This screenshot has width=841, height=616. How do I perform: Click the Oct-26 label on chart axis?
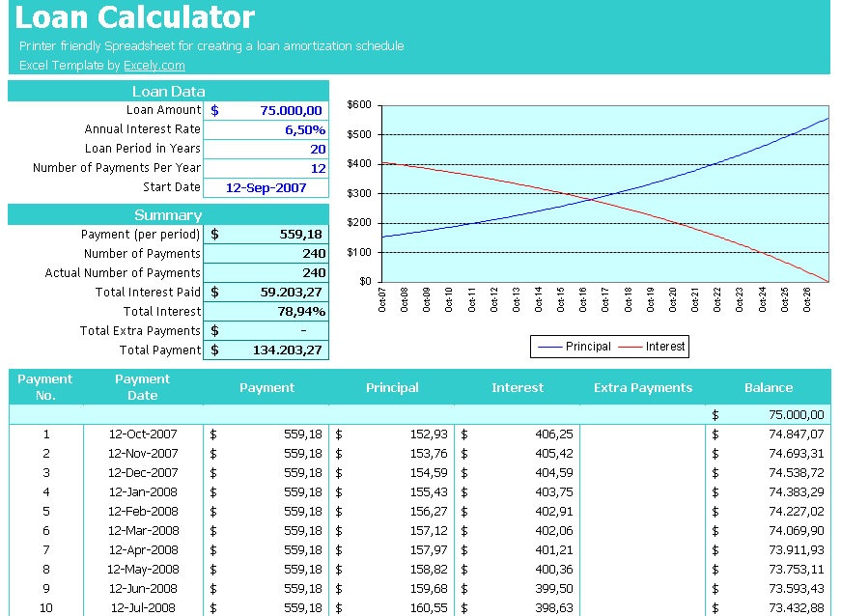coord(806,299)
